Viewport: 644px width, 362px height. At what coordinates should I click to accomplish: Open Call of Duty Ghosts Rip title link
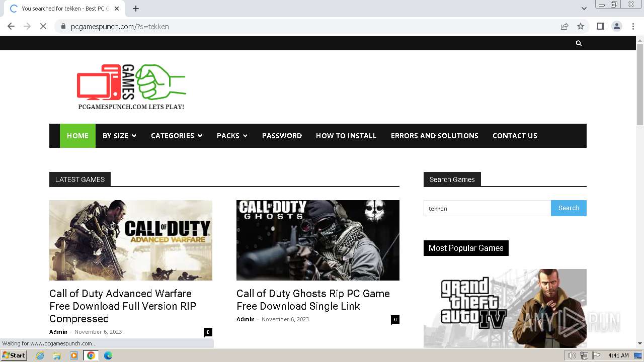pos(313,300)
